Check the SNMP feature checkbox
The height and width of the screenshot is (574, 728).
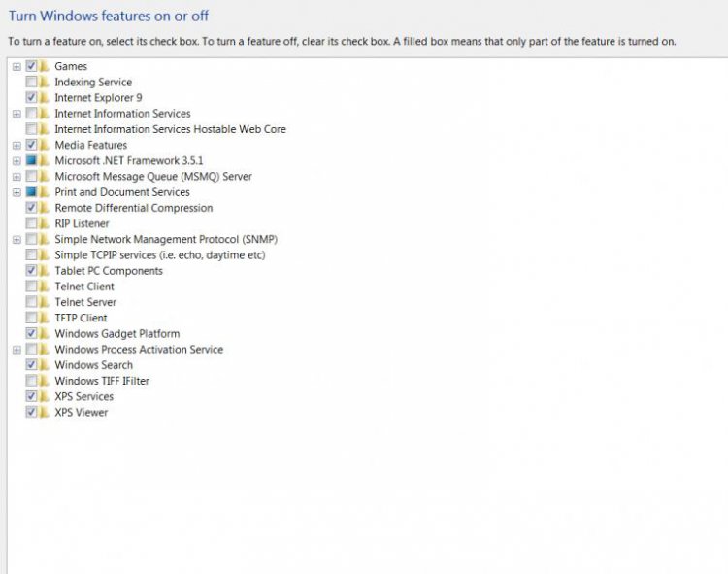point(31,239)
